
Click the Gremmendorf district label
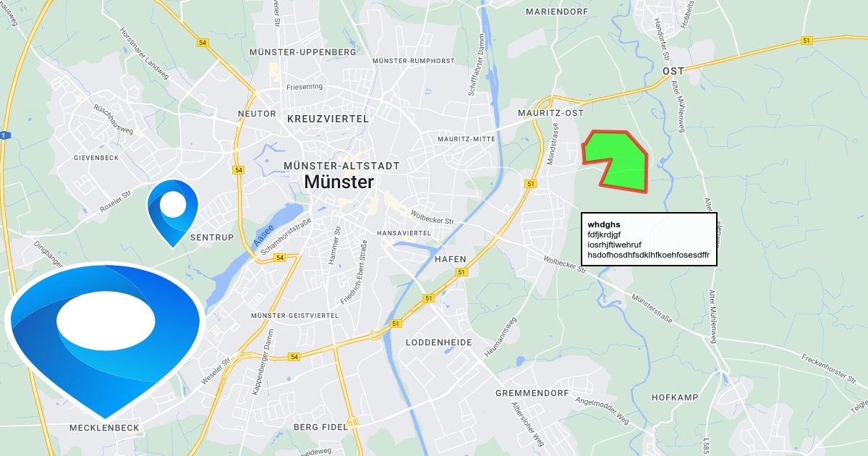[535, 393]
